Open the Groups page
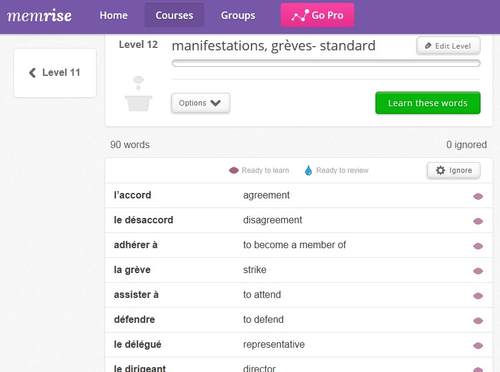500x372 pixels. pos(238,15)
